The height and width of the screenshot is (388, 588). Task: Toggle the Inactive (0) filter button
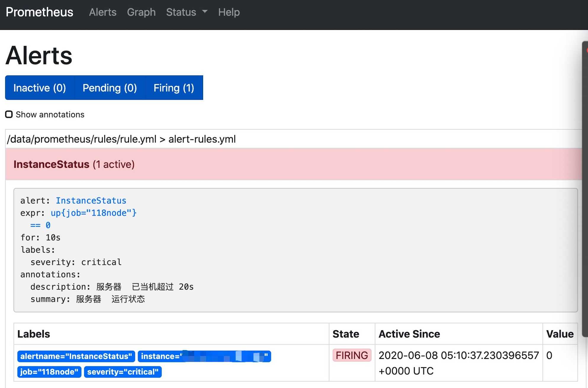coord(40,88)
